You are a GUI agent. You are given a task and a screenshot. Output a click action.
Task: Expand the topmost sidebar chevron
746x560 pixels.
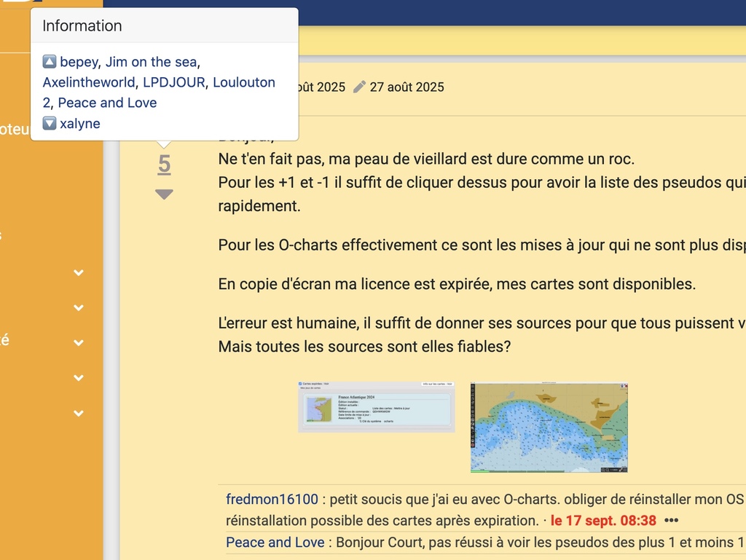coord(79,273)
